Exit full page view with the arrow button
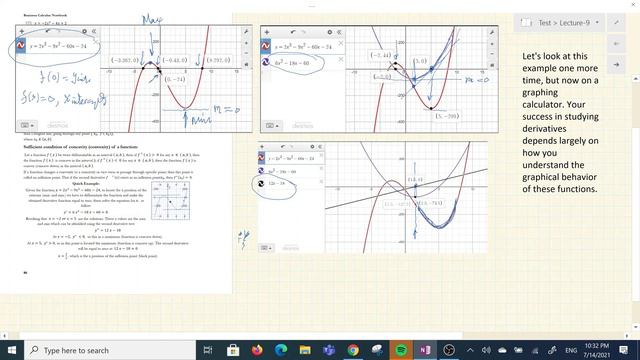This screenshot has width=640, height=360. (616, 22)
